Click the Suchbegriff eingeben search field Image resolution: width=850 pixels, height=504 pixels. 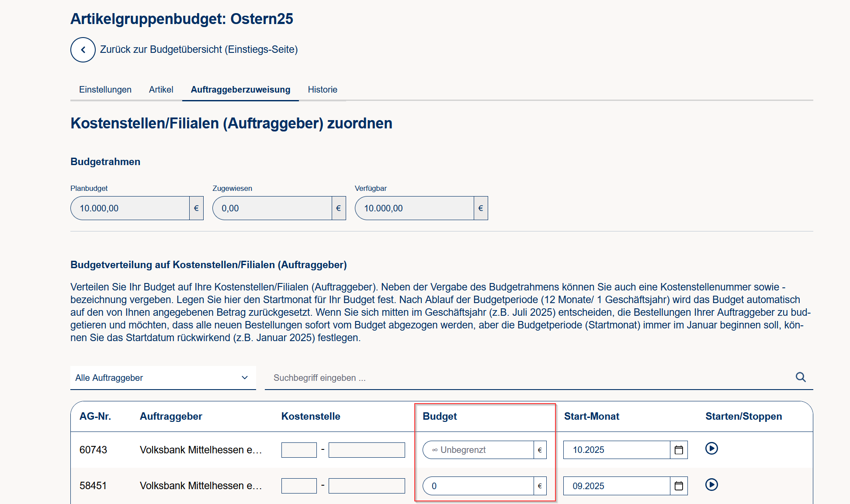pyautogui.click(x=524, y=378)
